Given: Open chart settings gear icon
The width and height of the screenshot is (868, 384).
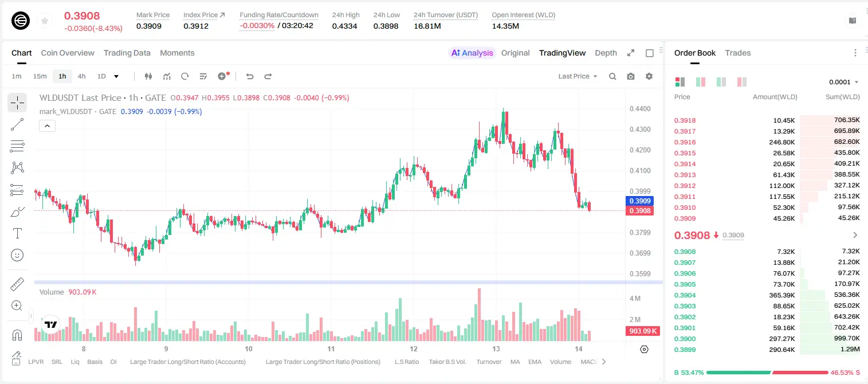Looking at the screenshot, I should 649,76.
